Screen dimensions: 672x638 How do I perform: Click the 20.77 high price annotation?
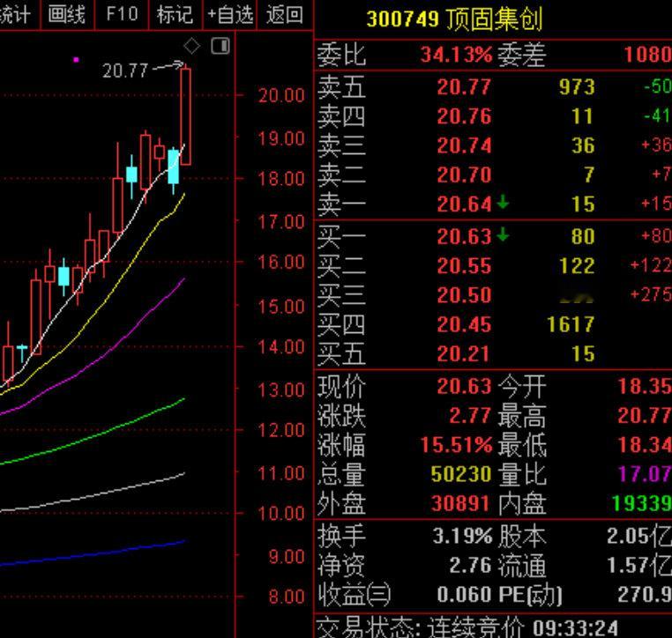[125, 70]
